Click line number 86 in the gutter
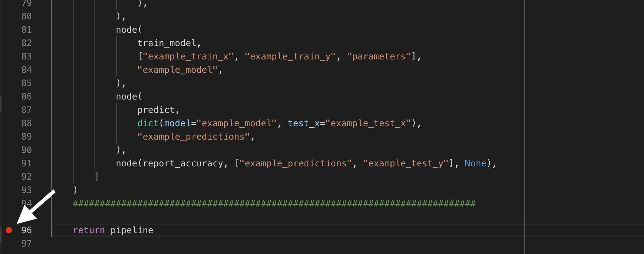This screenshot has height=254, width=644. [26, 97]
